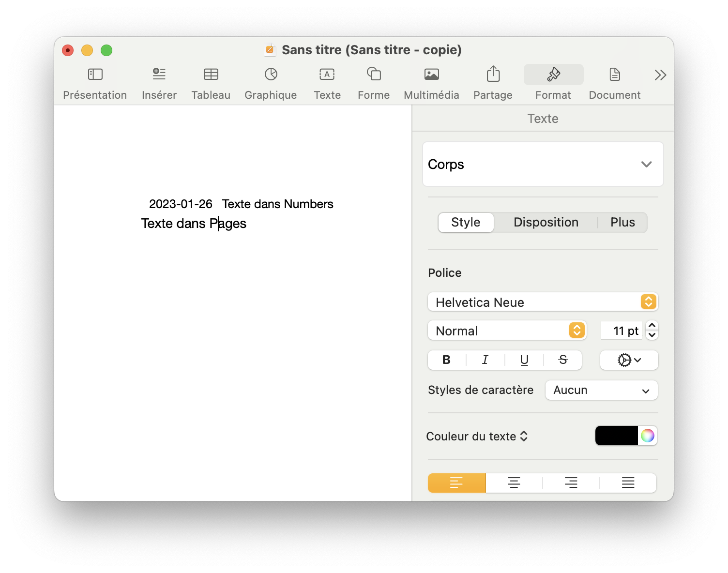
Task: Switch to the Disposition tab
Action: click(546, 223)
